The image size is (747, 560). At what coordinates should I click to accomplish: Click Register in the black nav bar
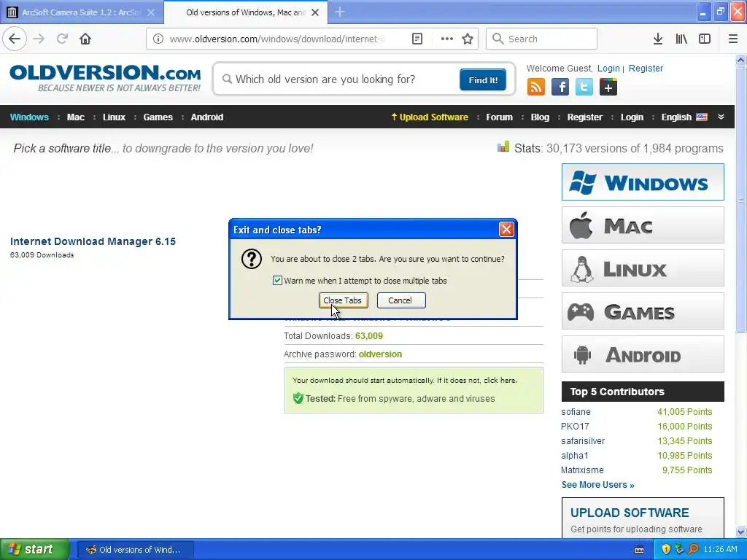tap(584, 117)
